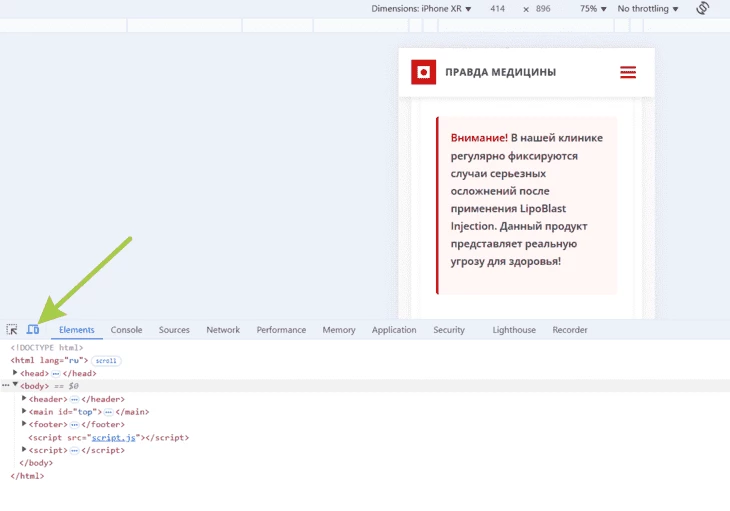The height and width of the screenshot is (511, 730).
Task: Switch to the Sources tab
Action: pyautogui.click(x=174, y=329)
